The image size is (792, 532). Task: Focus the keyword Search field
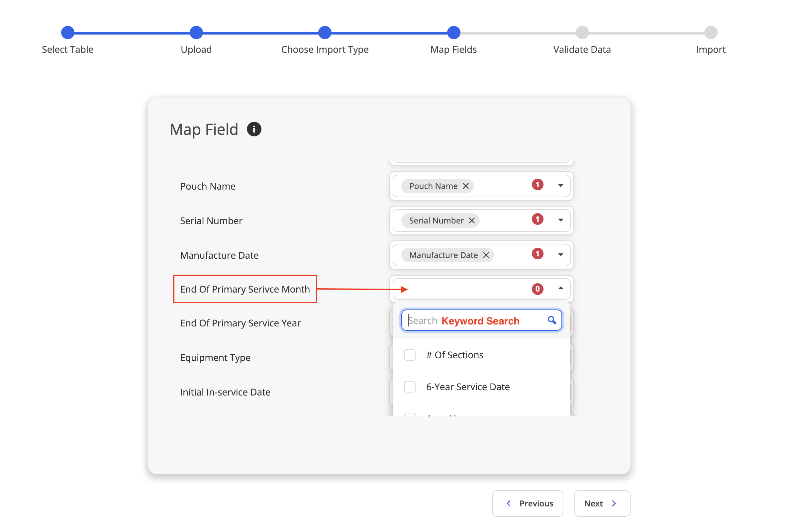click(475, 320)
